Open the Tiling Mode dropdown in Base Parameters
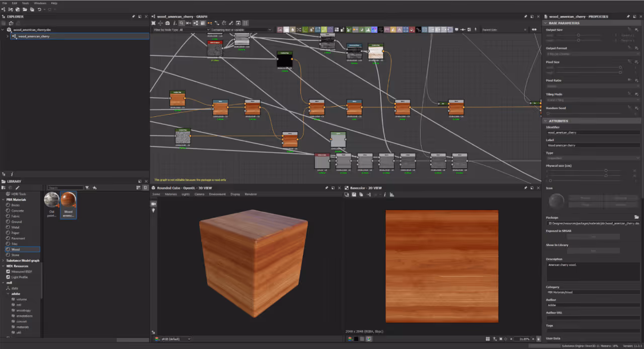 [x=593, y=99]
